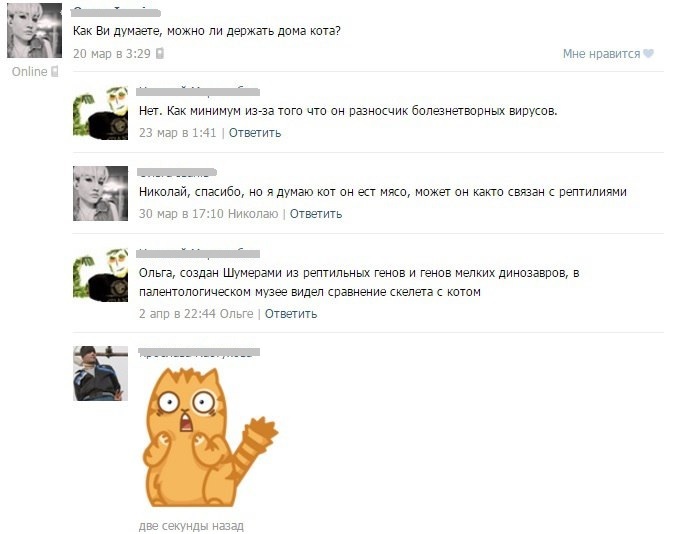Click the две секунды назад timestamp
Viewport: 673px width, 534px height.
[191, 525]
